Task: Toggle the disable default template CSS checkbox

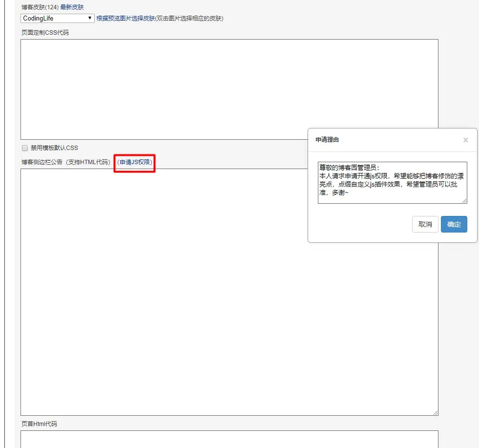Action: (24, 148)
